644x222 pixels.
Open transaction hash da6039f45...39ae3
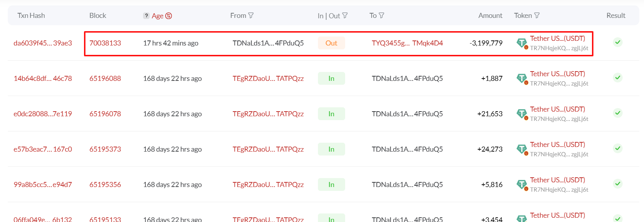pos(43,43)
